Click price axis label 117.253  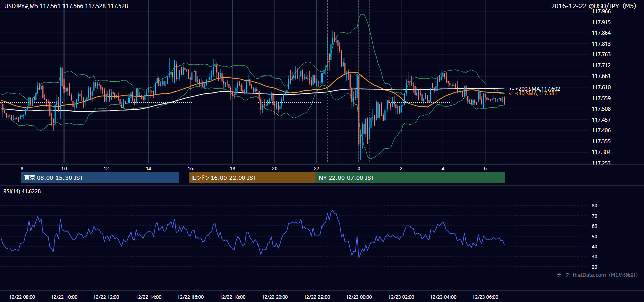(602, 163)
